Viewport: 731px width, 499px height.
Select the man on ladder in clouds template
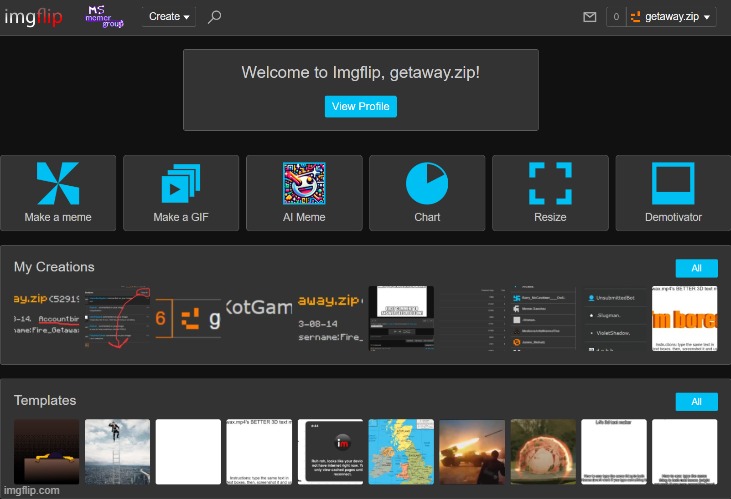pyautogui.click(x=117, y=451)
